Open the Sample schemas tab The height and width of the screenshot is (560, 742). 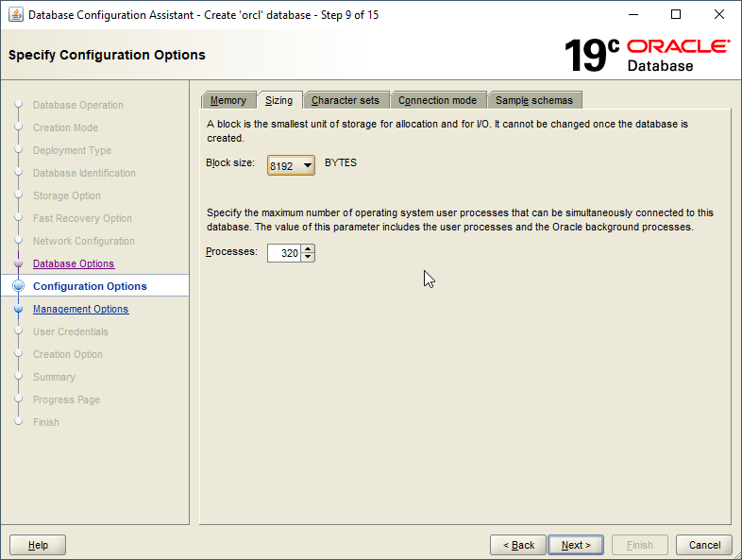coord(534,100)
